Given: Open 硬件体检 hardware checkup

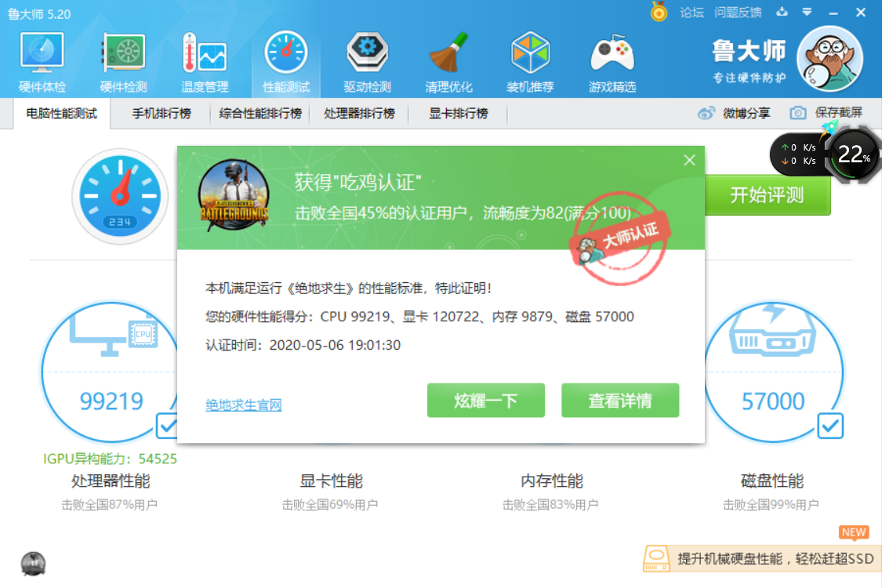Looking at the screenshot, I should 42,63.
